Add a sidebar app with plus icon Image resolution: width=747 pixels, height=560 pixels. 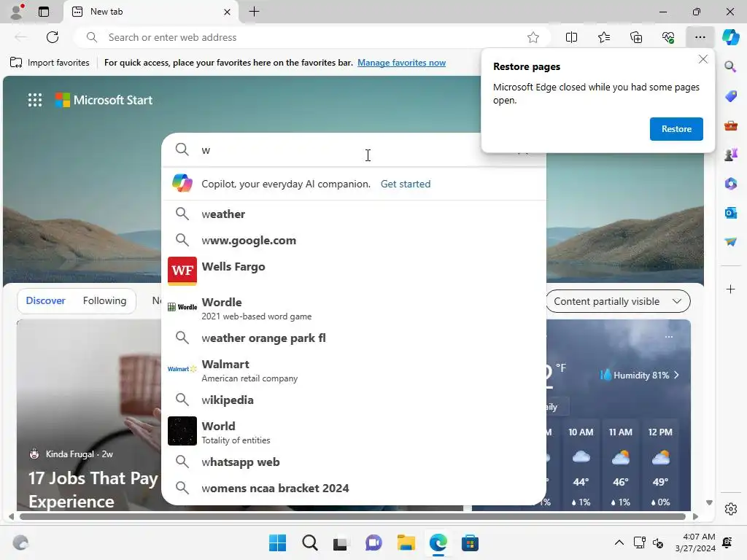coord(730,289)
